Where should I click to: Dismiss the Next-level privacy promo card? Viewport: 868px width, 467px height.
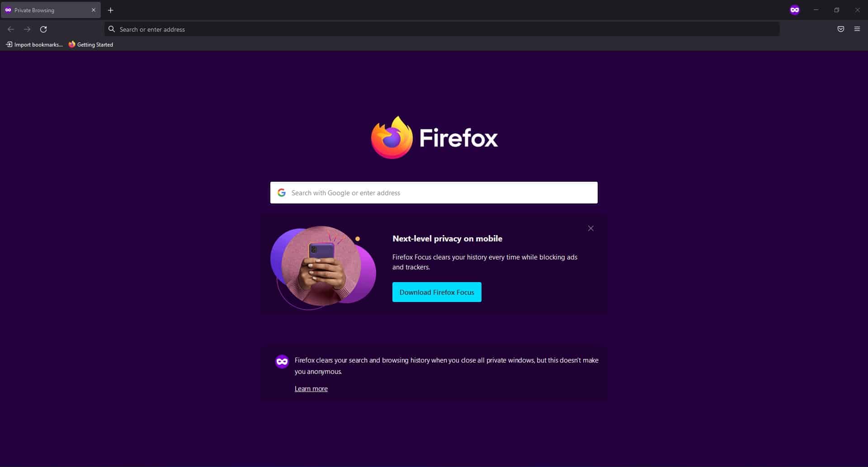[590, 228]
